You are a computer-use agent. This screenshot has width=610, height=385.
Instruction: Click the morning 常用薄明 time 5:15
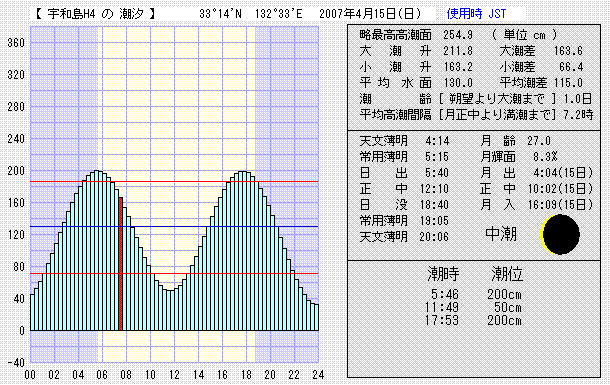pyautogui.click(x=437, y=157)
